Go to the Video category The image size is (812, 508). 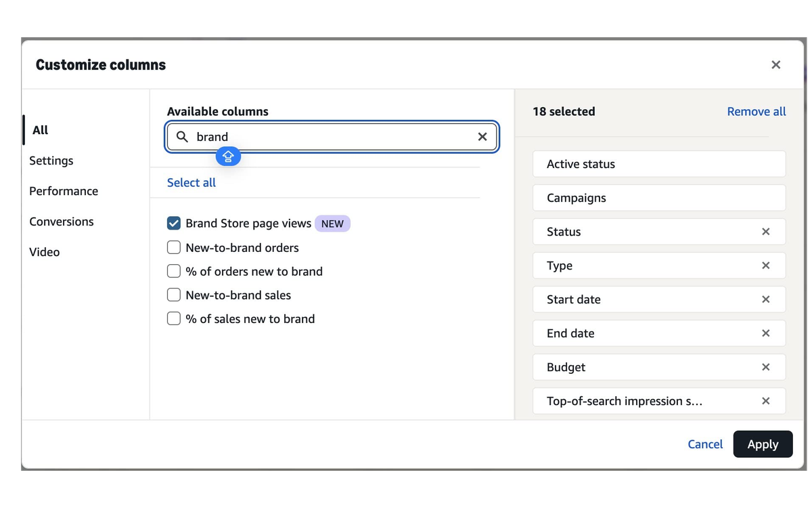coord(45,252)
